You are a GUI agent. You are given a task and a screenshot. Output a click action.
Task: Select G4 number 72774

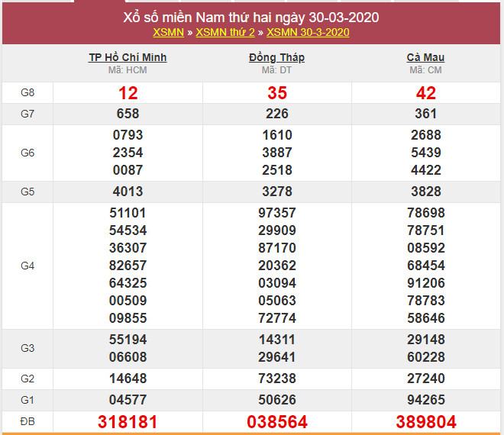(x=277, y=318)
